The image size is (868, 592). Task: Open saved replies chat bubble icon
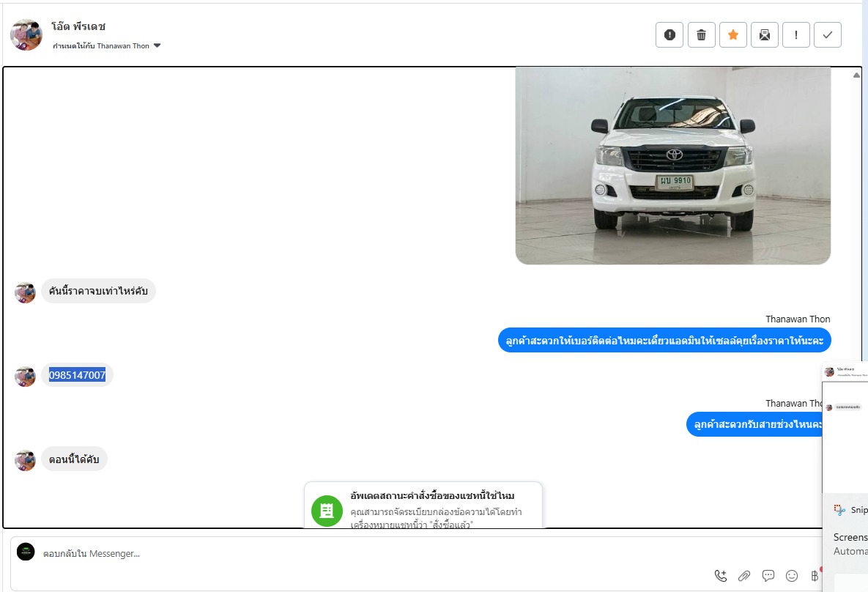[x=768, y=576]
